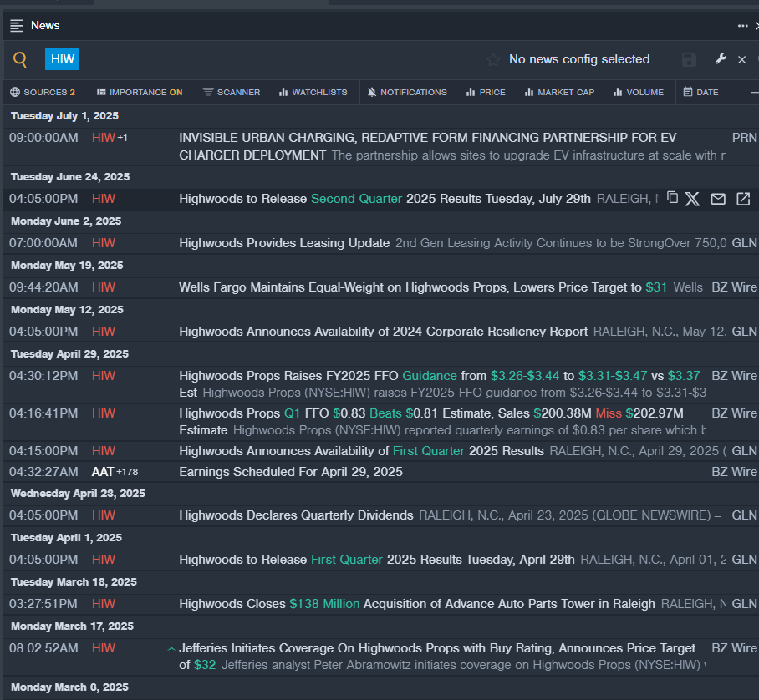Expand the Jefferies Initiates Coverage row chevron
The height and width of the screenshot is (700, 759).
click(x=171, y=649)
